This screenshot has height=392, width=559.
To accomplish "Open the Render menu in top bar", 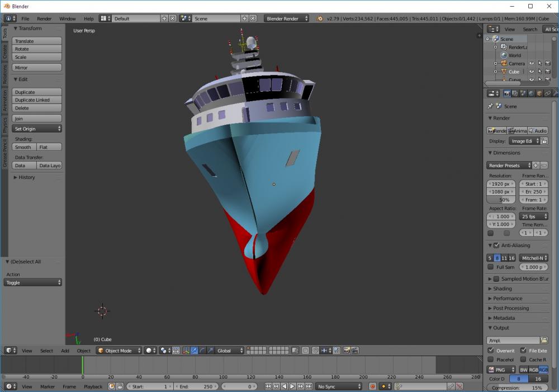I will [44, 18].
